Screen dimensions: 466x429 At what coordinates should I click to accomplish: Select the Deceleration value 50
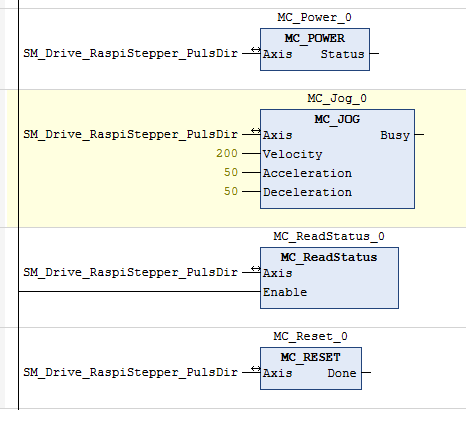tap(231, 191)
